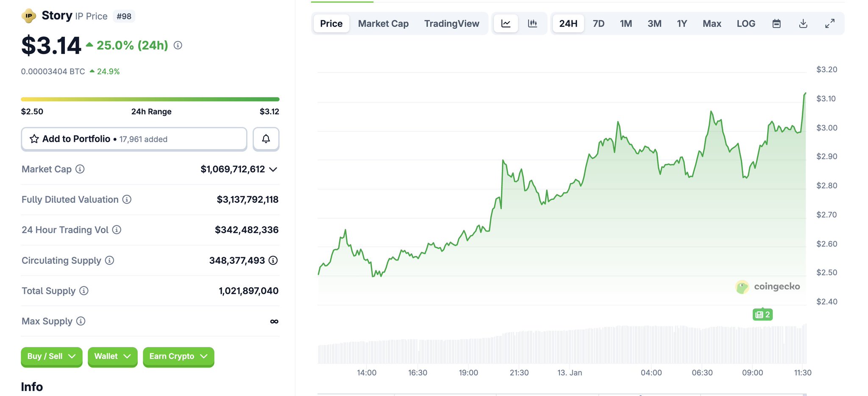The width and height of the screenshot is (868, 396).
Task: Switch to the Market Cap tab
Action: pyautogui.click(x=383, y=24)
